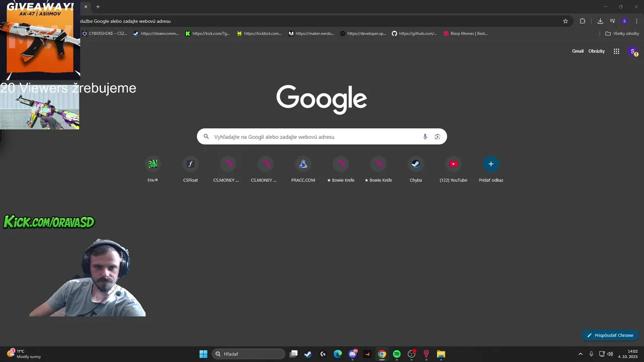The image size is (644, 362).
Task: Open the Chrome downloads icon
Action: (600, 21)
